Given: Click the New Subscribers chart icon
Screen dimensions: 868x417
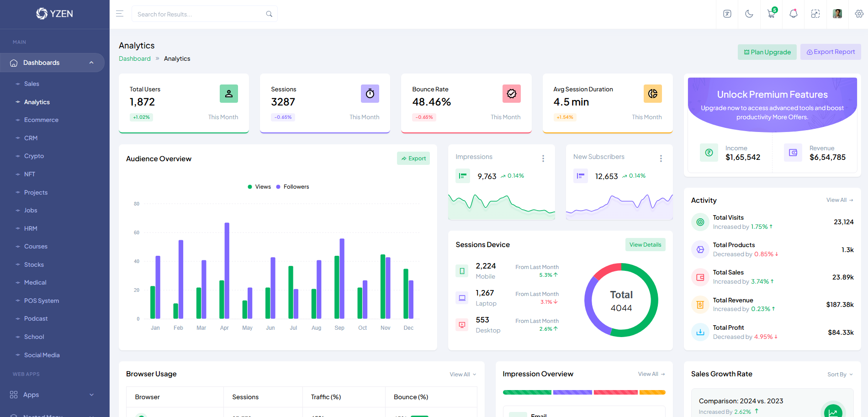Looking at the screenshot, I should coord(581,176).
